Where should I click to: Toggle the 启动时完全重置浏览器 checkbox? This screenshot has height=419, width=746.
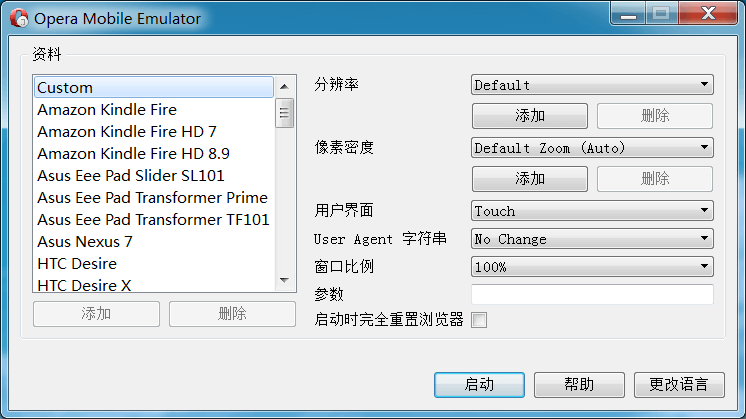479,320
